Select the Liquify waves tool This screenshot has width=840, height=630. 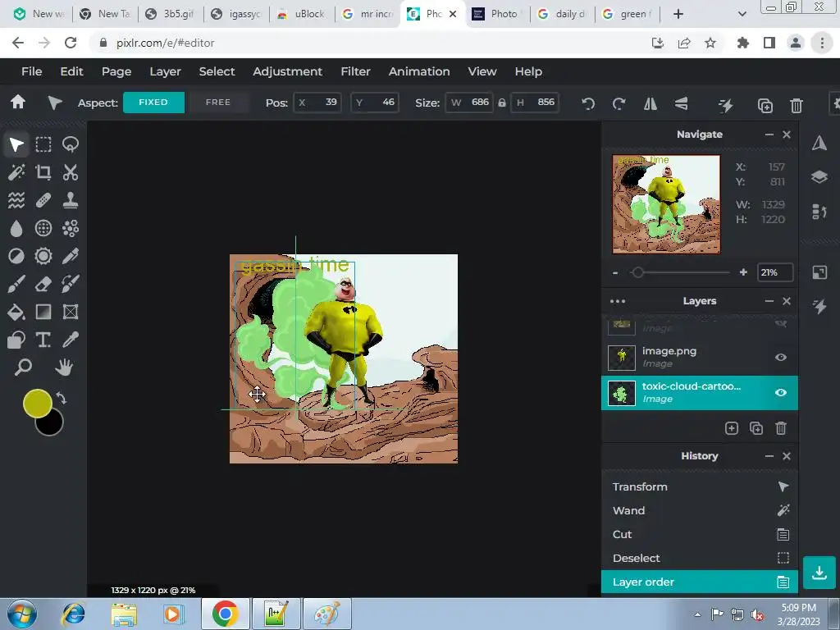point(16,200)
